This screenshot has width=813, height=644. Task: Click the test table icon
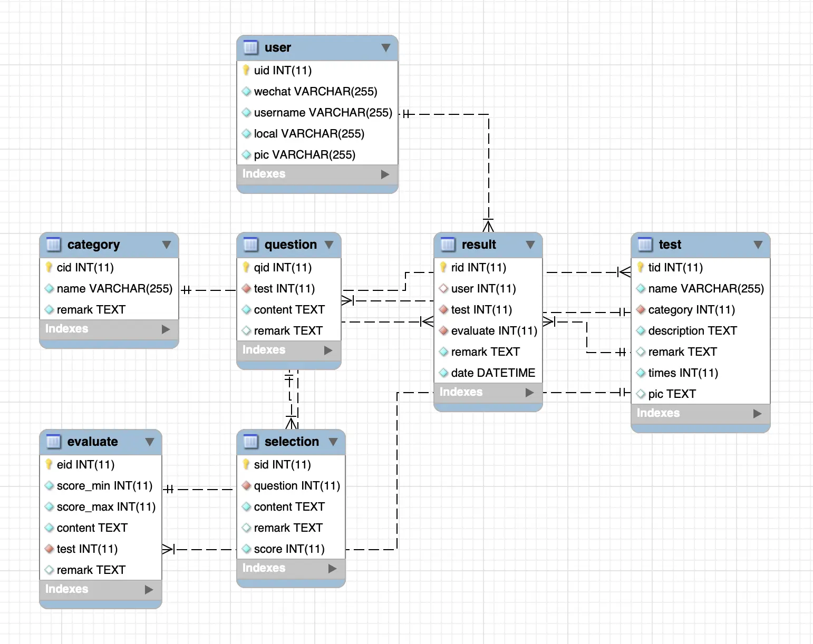click(x=645, y=245)
